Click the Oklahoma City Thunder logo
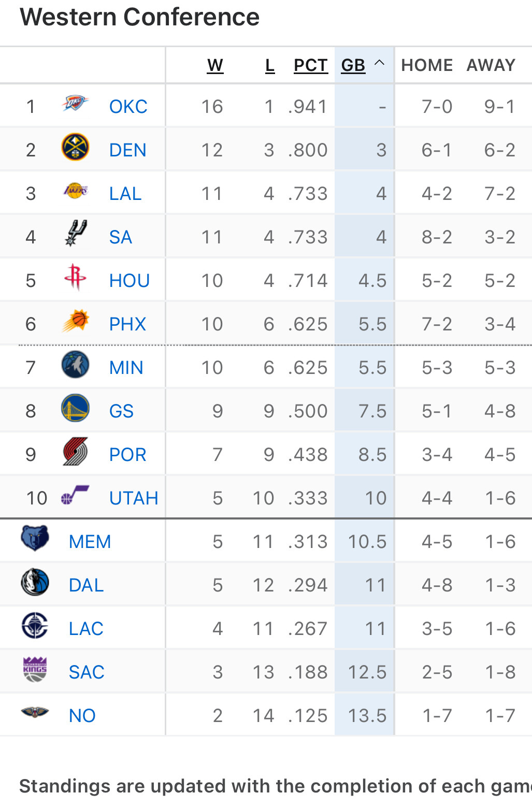This screenshot has width=532, height=808. (x=75, y=104)
